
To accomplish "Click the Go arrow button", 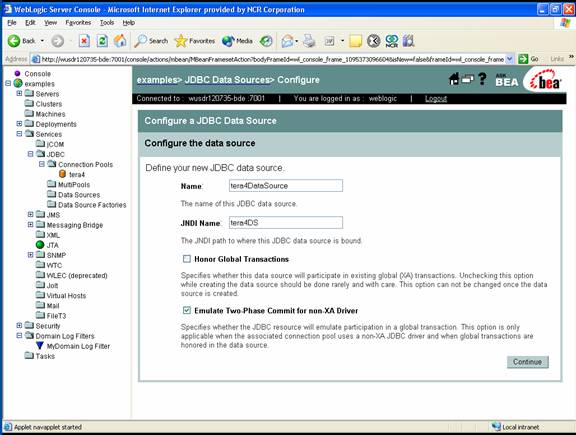I will coord(523,59).
